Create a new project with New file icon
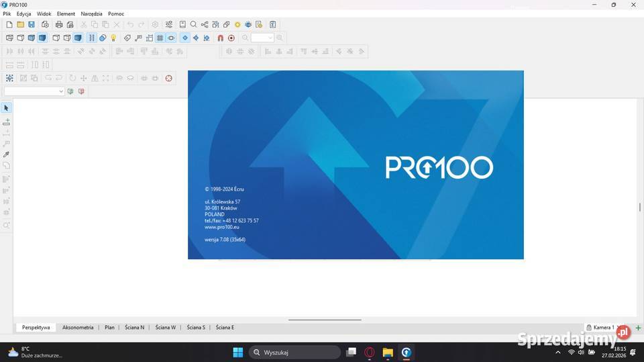Image resolution: width=644 pixels, height=362 pixels. point(9,25)
